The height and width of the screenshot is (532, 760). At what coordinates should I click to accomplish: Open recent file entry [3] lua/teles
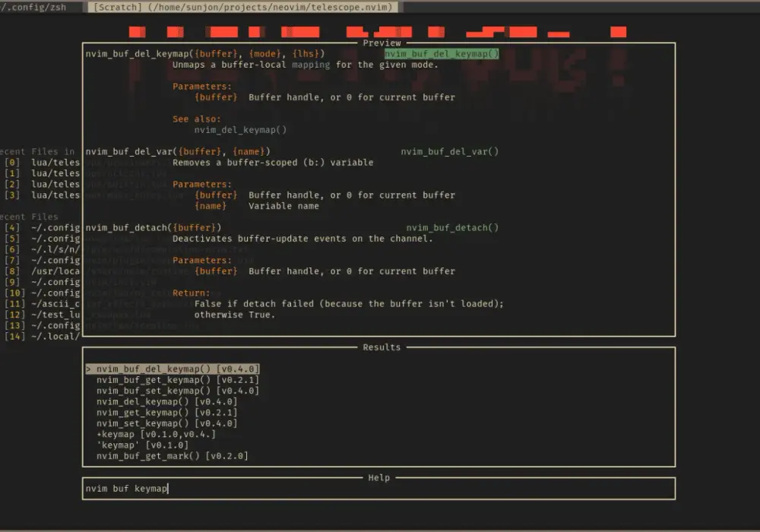point(42,195)
